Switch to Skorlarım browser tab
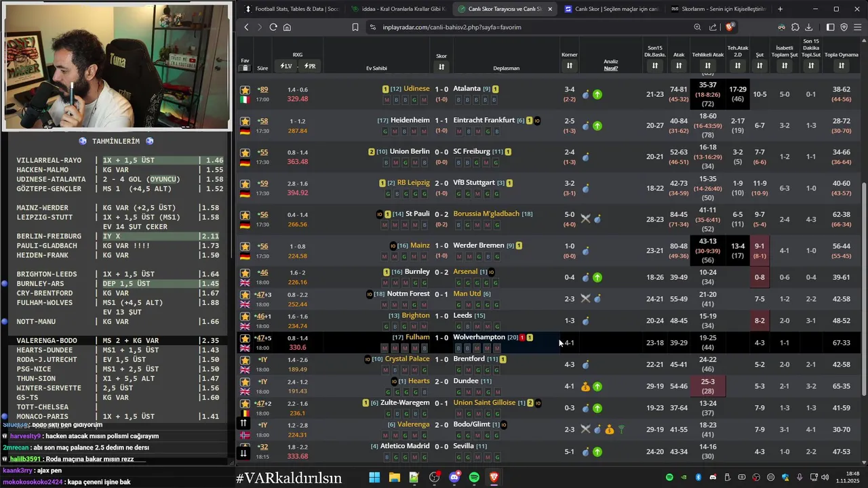Screen dimensions: 868x488 718,9
